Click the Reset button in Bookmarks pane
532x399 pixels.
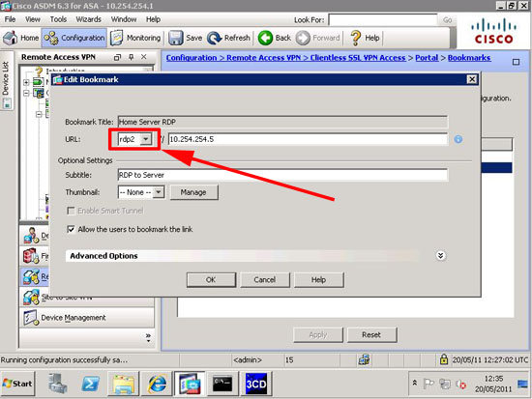coord(371,335)
